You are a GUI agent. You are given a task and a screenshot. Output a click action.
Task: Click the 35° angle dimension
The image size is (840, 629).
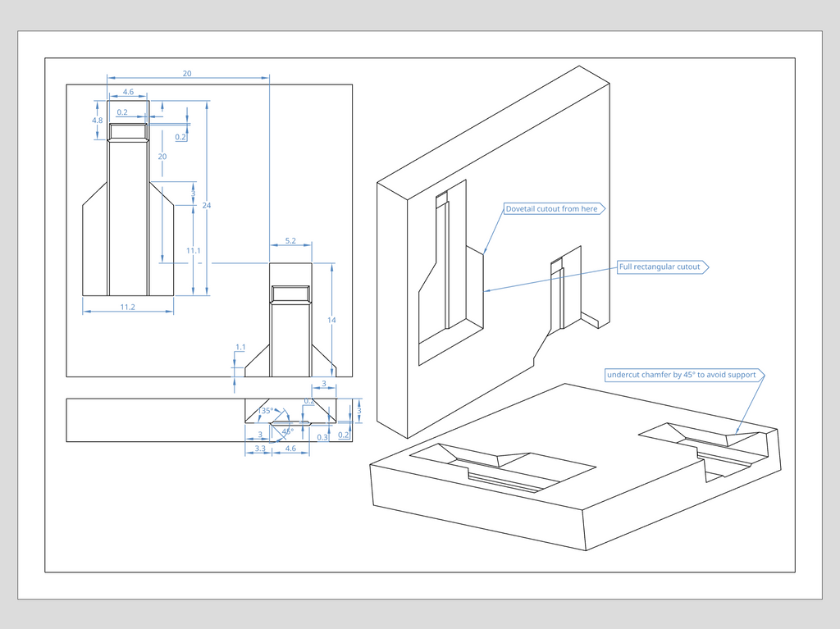(267, 411)
